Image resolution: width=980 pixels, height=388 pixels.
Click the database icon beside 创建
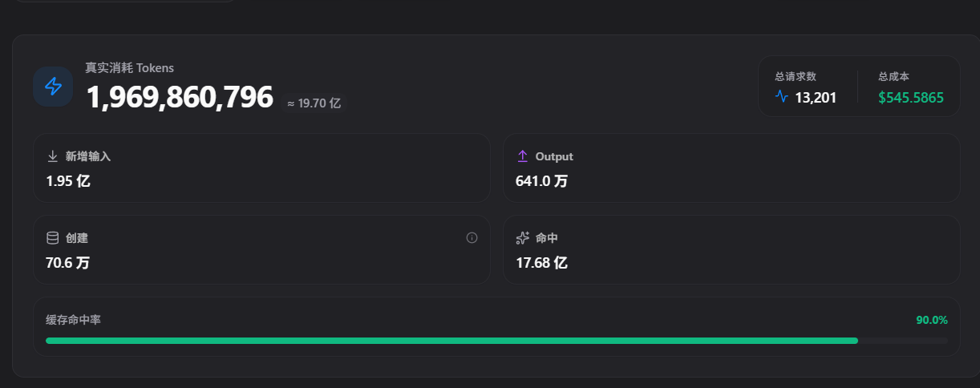coord(53,238)
